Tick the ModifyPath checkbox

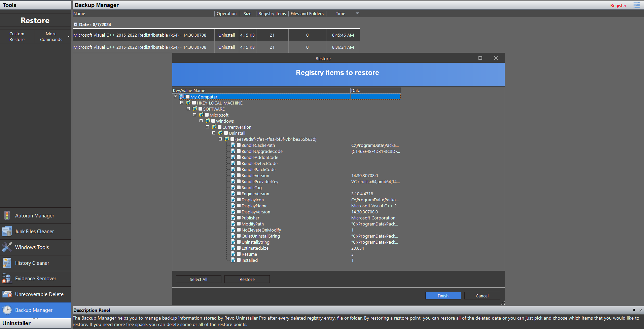239,224
